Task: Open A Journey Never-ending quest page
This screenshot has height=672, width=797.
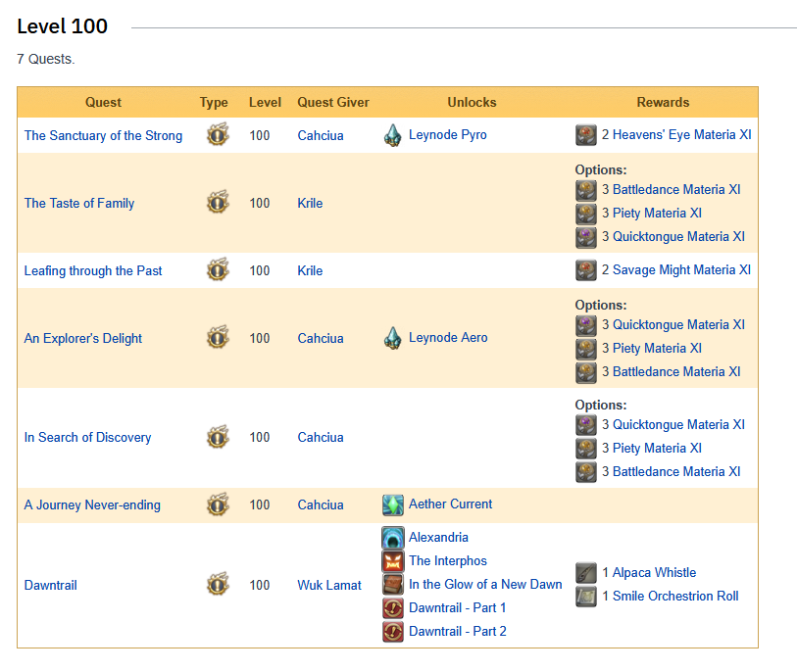Action: click(x=92, y=504)
